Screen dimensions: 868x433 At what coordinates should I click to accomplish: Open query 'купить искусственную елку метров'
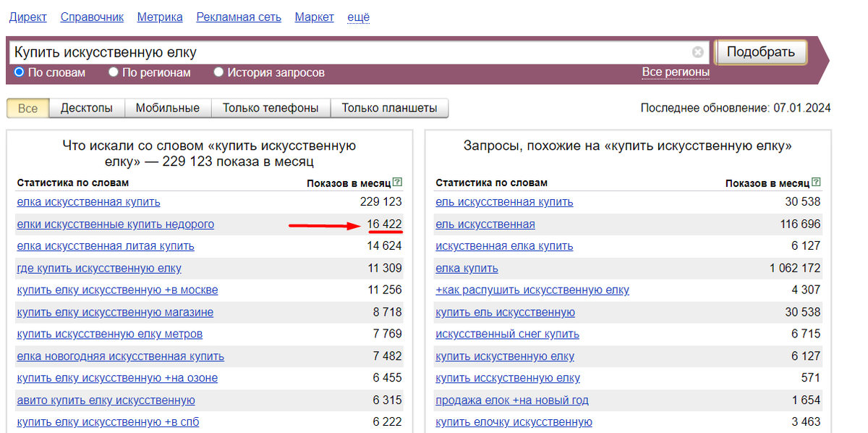click(110, 335)
